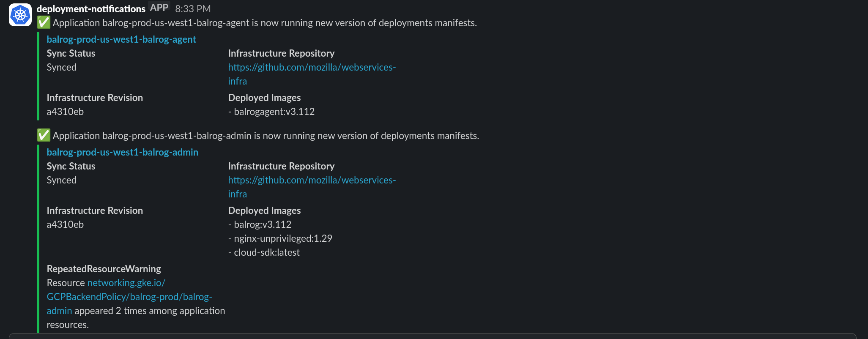
Task: Click the green checkmark emoji for balrog-admin message
Action: 44,135
